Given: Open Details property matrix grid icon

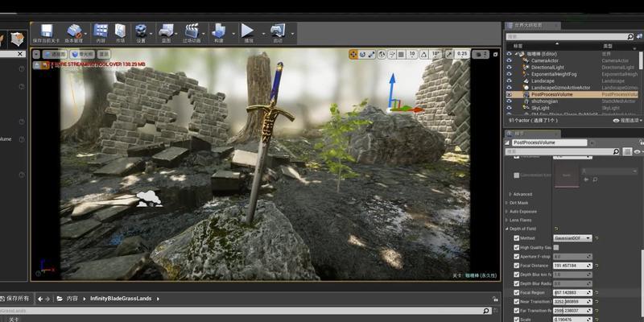Looking at the screenshot, I should coord(627,151).
